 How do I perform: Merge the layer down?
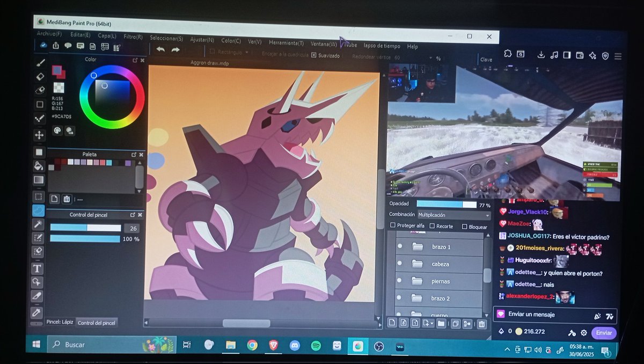467,324
